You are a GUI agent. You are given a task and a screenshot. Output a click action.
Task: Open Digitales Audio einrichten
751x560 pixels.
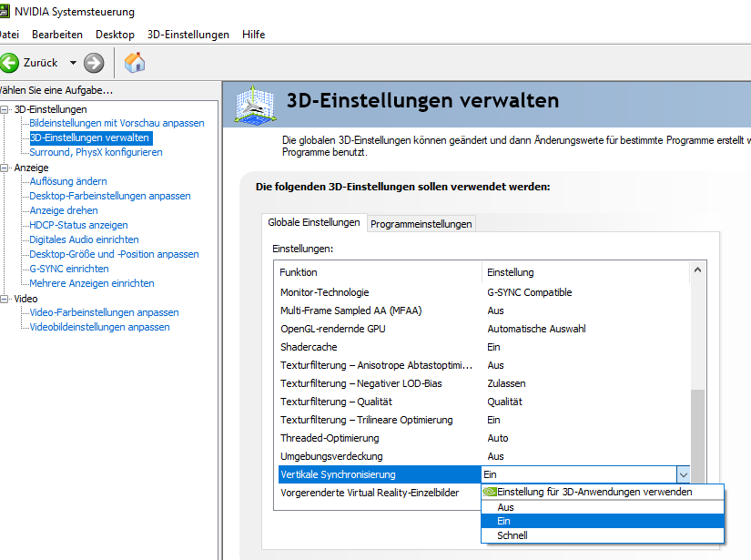84,239
